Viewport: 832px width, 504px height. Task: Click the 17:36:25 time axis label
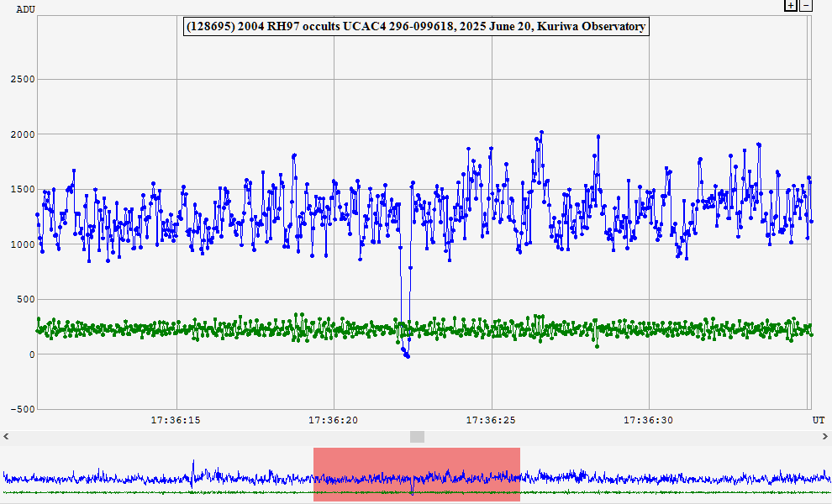pyautogui.click(x=492, y=419)
